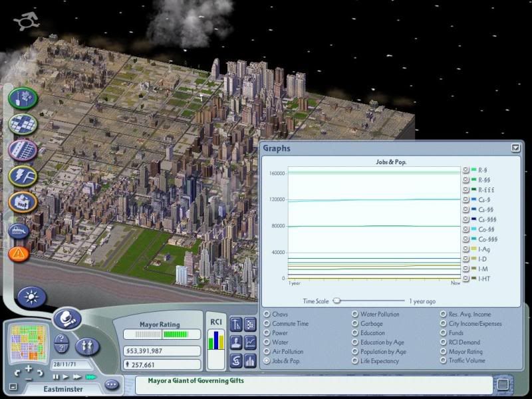The height and width of the screenshot is (399, 532).
Task: Click the news headline 'Mayor a Giant of Governing Gifts'
Action: pyautogui.click(x=196, y=380)
